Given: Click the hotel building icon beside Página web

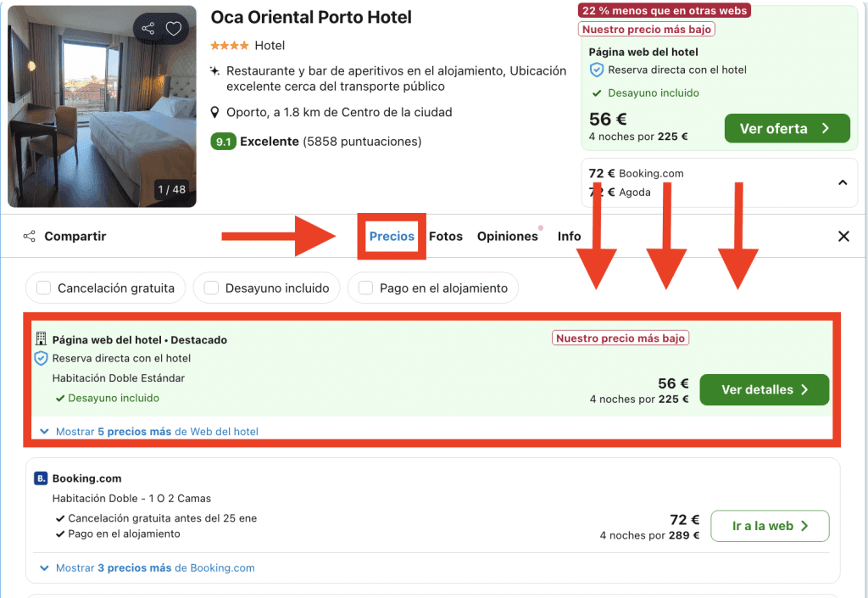Looking at the screenshot, I should click(x=41, y=339).
